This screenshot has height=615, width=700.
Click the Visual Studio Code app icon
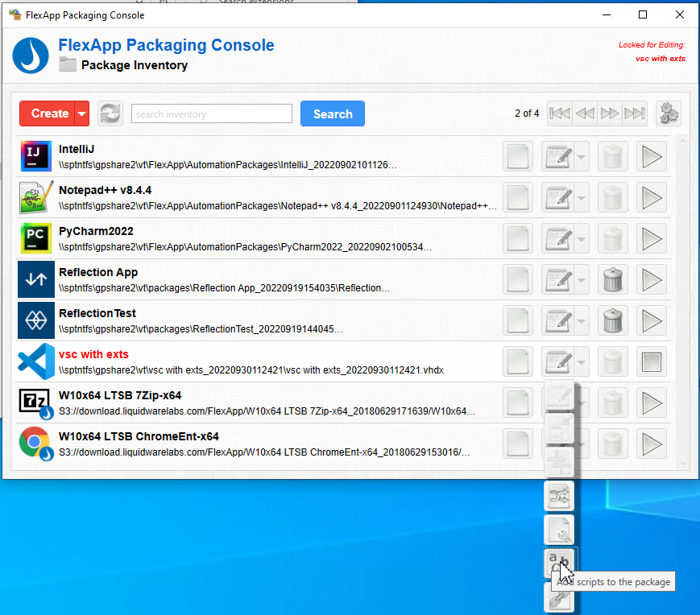(36, 361)
